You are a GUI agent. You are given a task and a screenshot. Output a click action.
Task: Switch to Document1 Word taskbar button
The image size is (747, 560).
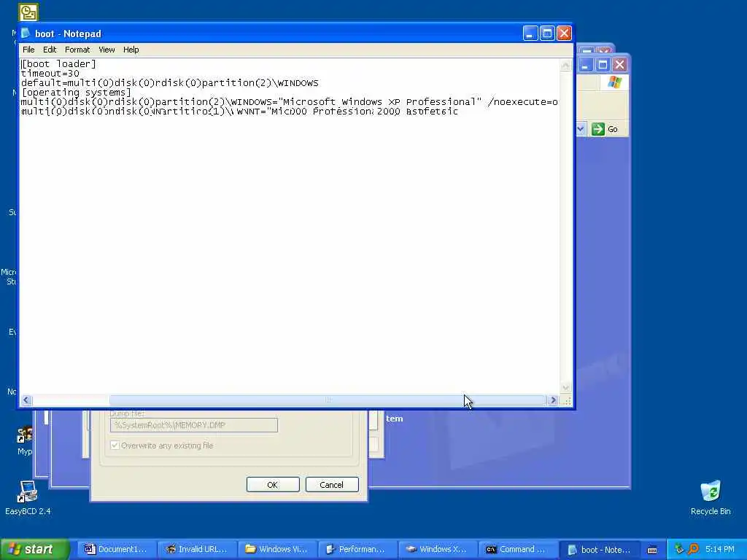coord(116,549)
